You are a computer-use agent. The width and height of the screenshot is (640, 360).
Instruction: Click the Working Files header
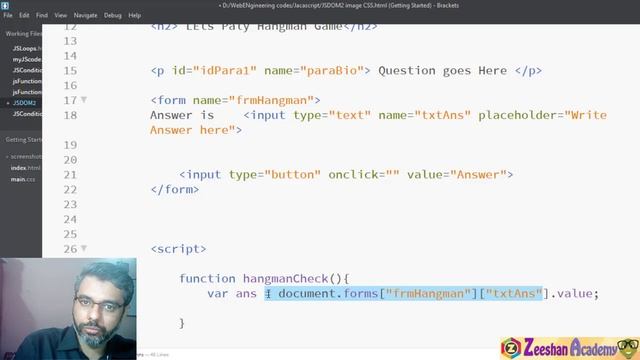23,34
